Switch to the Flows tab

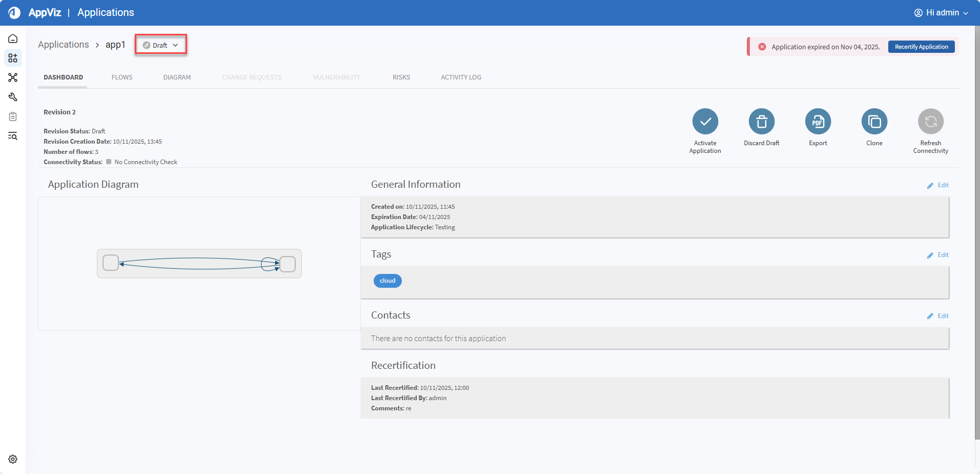[x=122, y=77]
